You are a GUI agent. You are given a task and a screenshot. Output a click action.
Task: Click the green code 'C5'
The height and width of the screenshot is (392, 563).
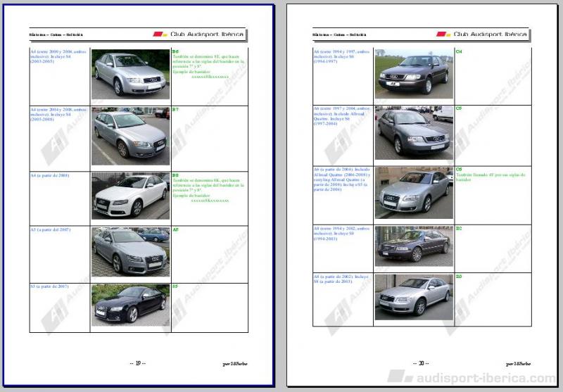[x=459, y=108]
